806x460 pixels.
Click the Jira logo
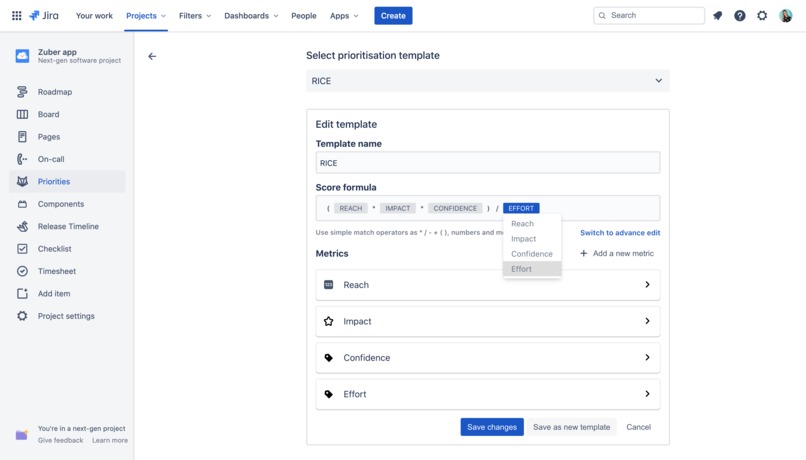tap(44, 15)
